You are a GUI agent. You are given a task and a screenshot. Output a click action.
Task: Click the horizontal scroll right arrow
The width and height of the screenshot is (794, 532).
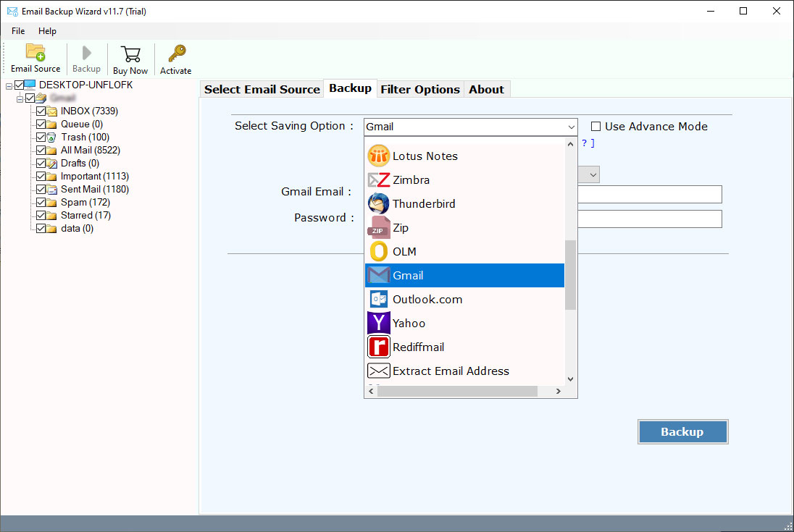(x=559, y=391)
